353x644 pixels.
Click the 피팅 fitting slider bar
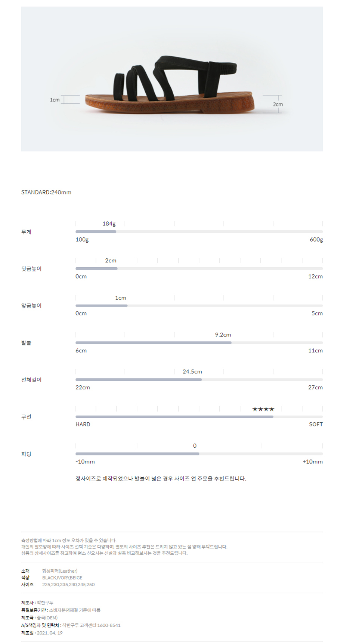tap(199, 454)
